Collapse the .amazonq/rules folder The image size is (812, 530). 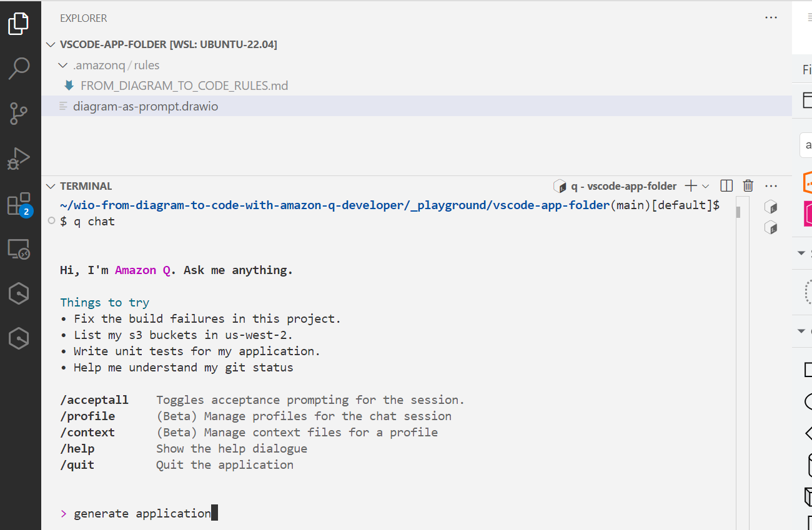pos(62,65)
